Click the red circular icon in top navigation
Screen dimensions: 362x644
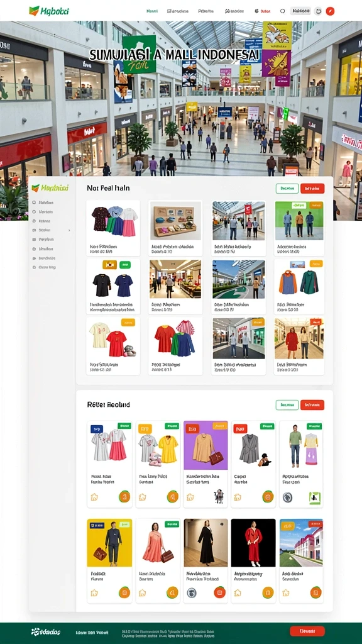pyautogui.click(x=330, y=11)
